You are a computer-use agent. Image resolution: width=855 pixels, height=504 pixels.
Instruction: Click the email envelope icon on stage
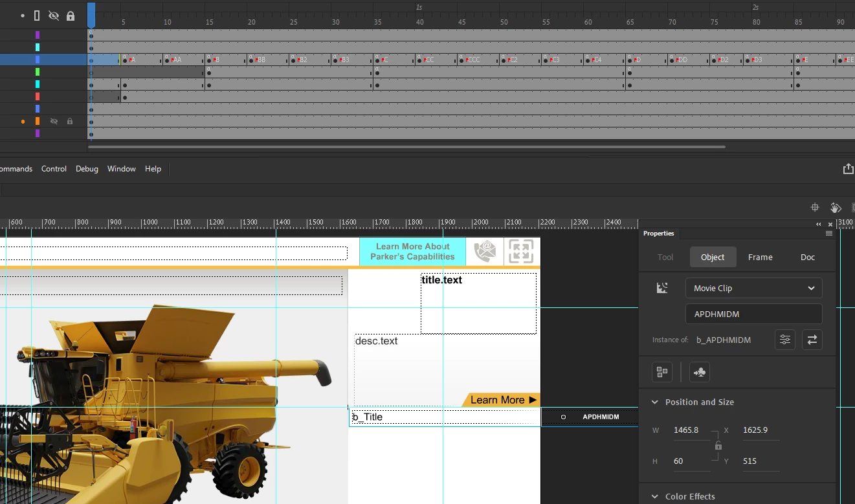(x=485, y=251)
